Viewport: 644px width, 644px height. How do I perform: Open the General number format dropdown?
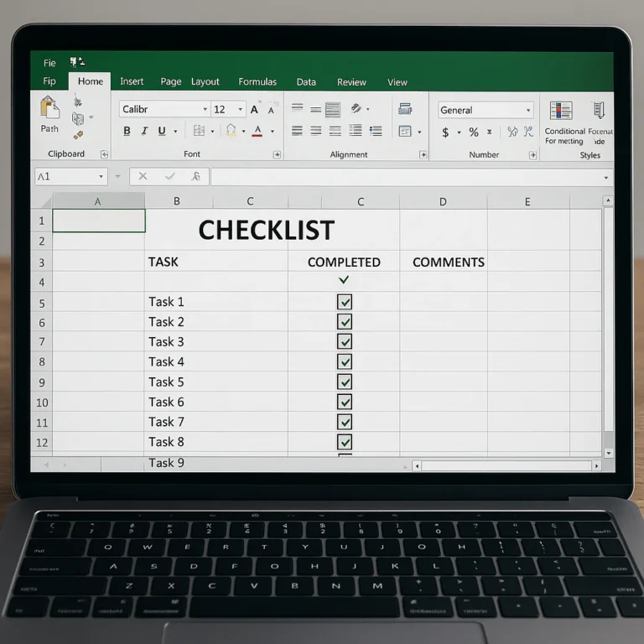click(x=528, y=111)
